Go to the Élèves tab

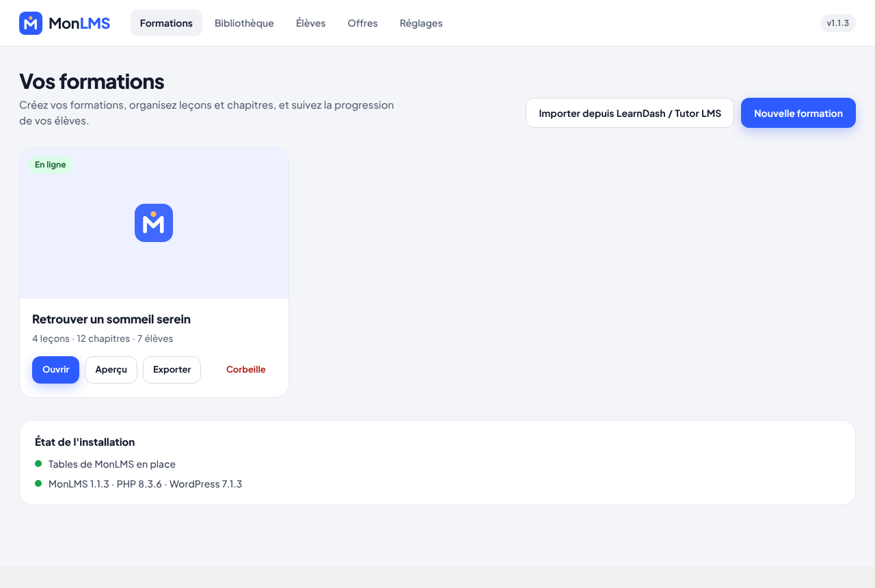[x=311, y=23]
